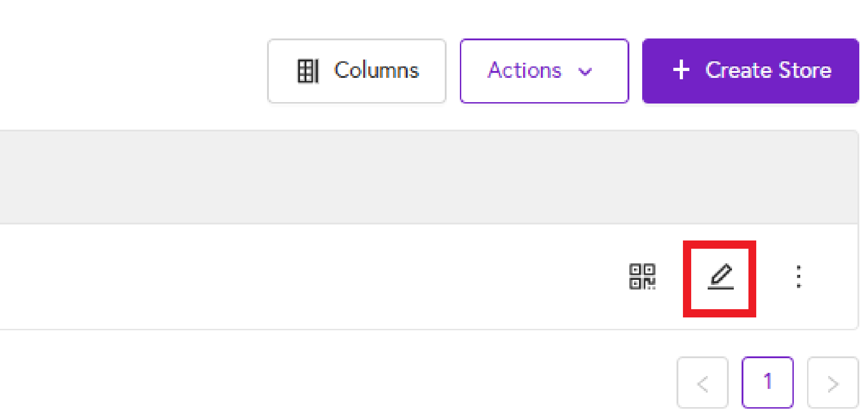Expand the Actions dropdown
The image size is (868, 415).
click(544, 71)
